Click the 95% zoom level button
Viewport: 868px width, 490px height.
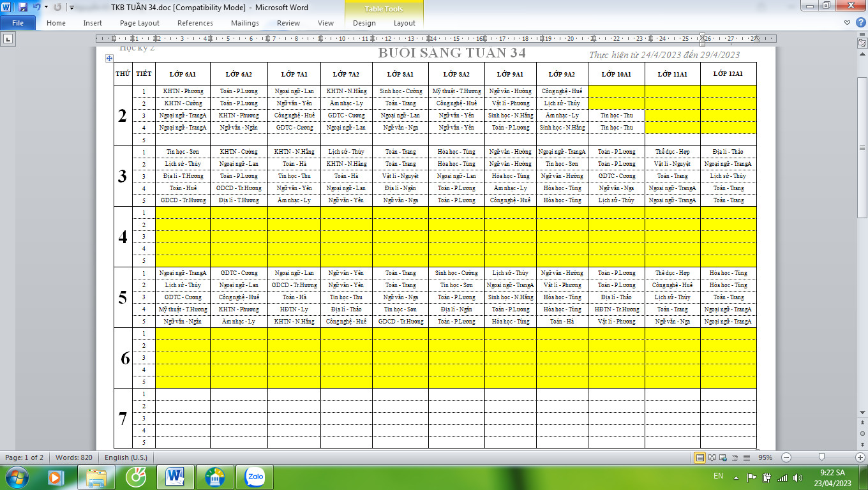765,457
